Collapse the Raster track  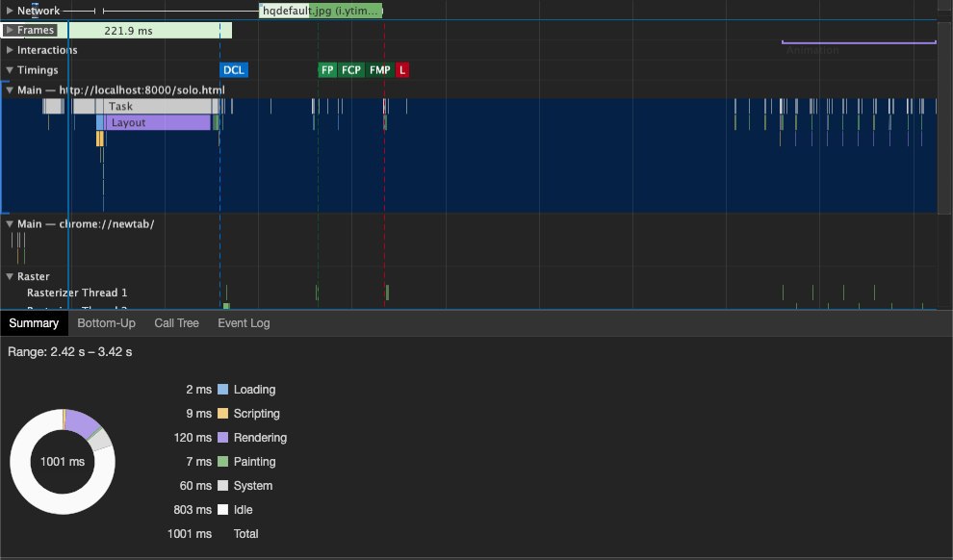pos(10,276)
